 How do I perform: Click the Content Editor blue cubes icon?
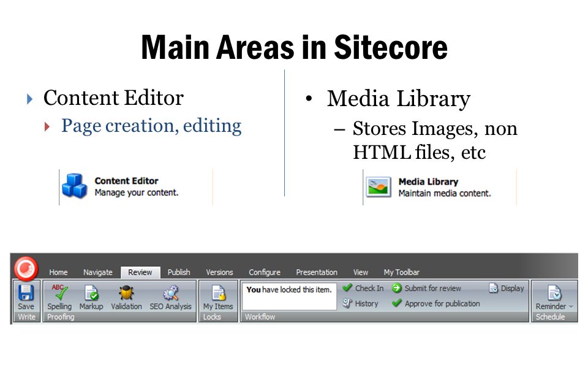tap(75, 186)
